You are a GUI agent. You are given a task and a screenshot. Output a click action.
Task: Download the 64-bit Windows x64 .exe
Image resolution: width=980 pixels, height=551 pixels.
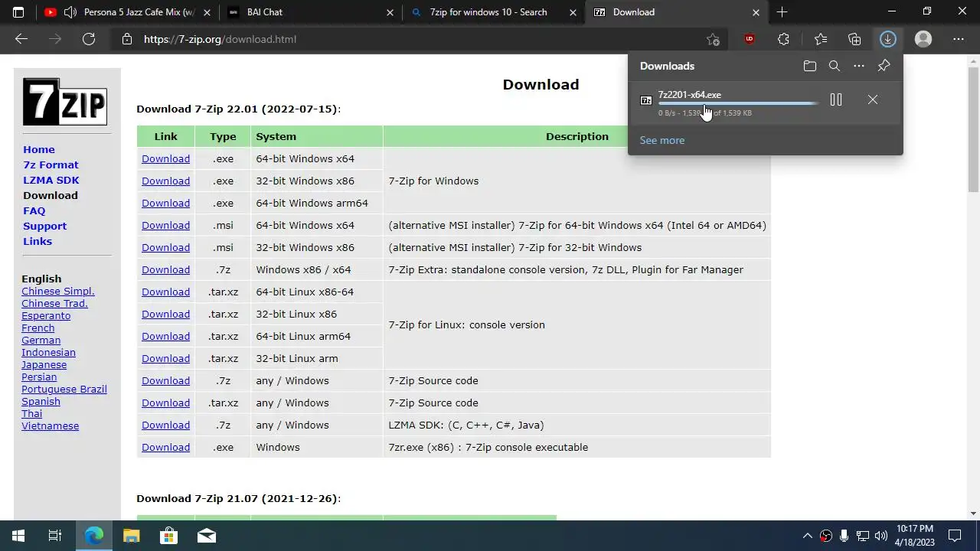[x=165, y=158]
